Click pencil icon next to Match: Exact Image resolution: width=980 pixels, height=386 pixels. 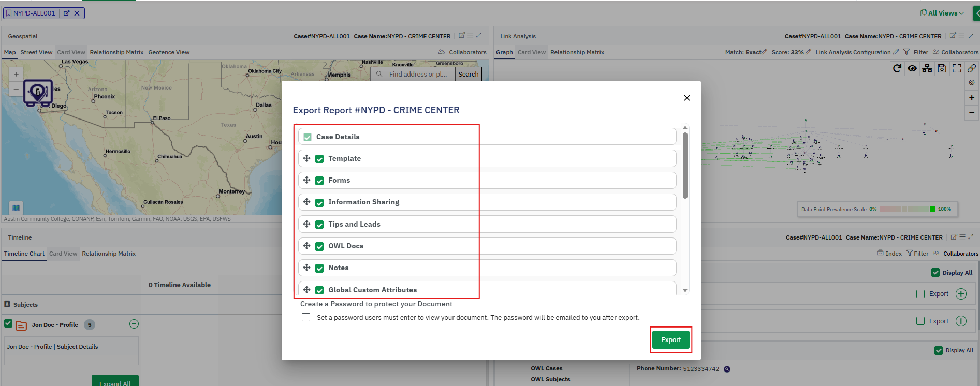764,52
